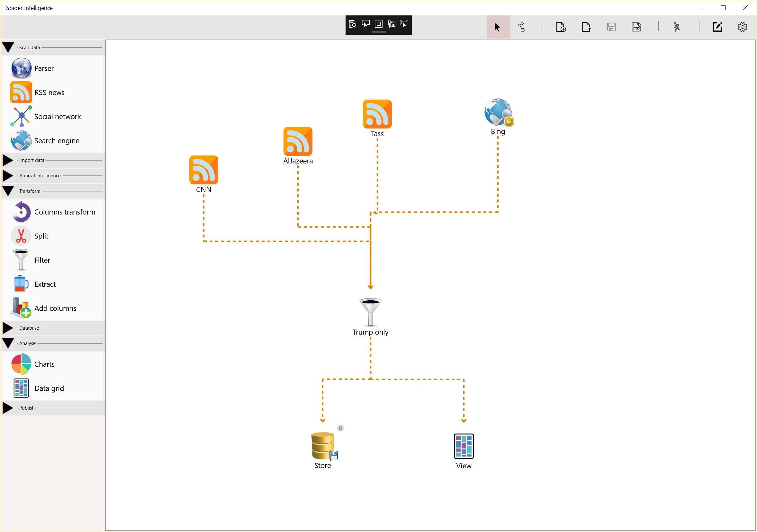
Task: Expand the Arificial intelligence section
Action: point(8,176)
